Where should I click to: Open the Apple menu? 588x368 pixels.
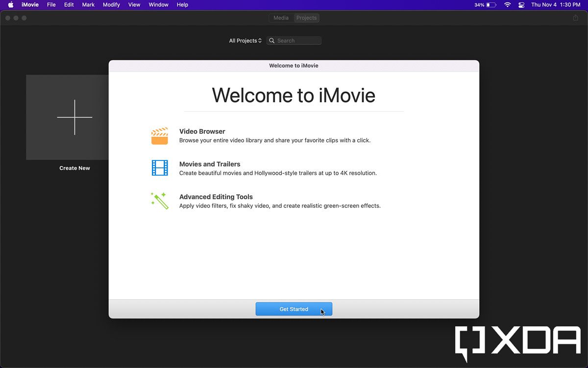pyautogui.click(x=11, y=4)
